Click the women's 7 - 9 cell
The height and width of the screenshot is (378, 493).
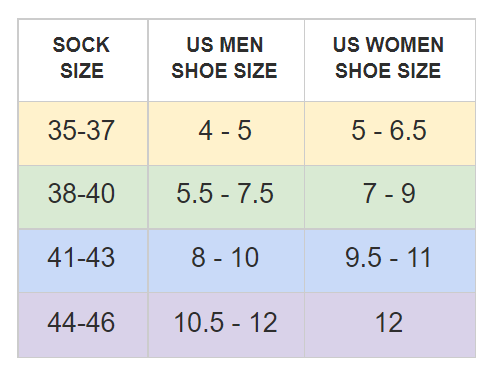pos(390,197)
